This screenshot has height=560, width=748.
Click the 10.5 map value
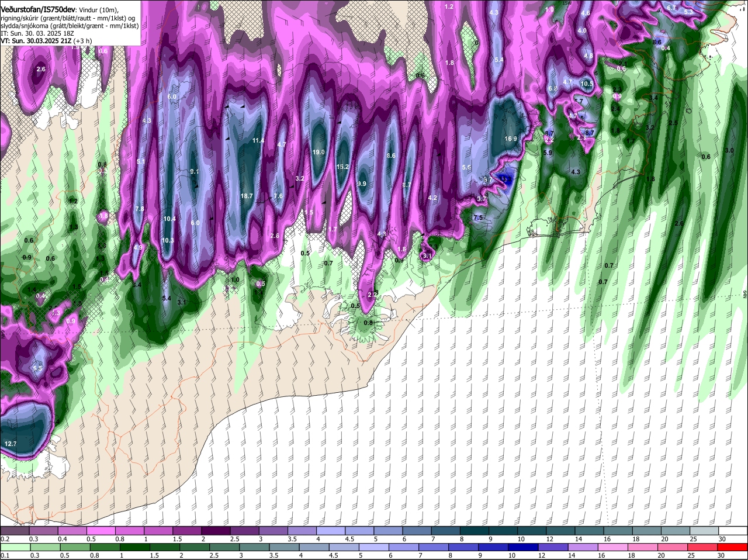[x=587, y=84]
